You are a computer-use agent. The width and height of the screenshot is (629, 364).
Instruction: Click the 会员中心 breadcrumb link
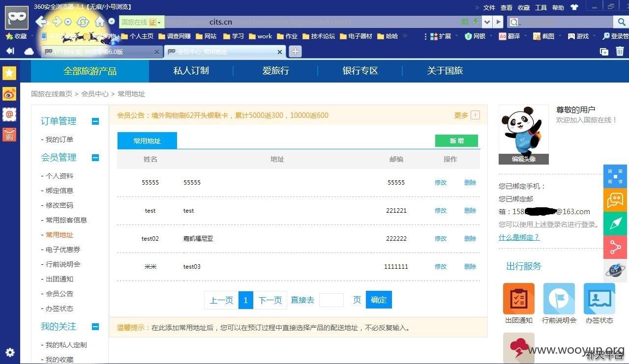click(95, 94)
